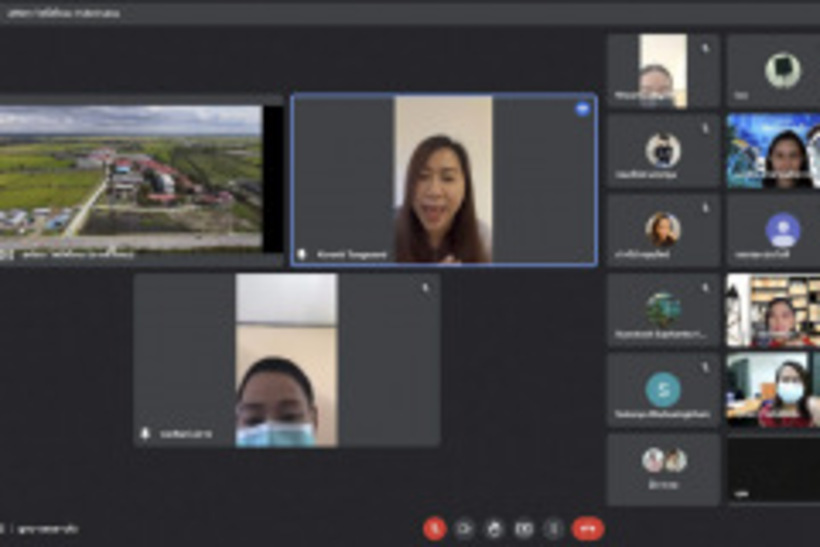Open the three-dot more options menu
This screenshot has height=547, width=820.
554,528
